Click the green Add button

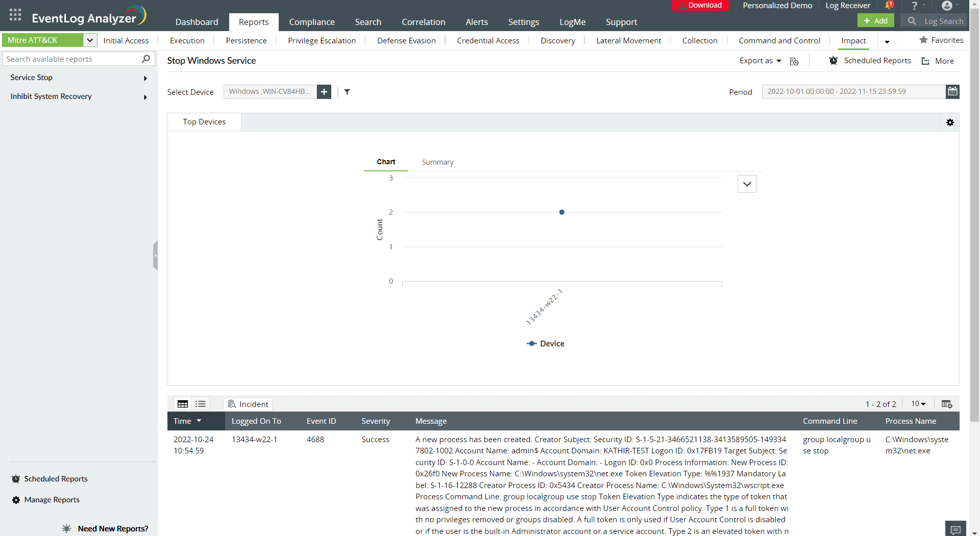[875, 21]
